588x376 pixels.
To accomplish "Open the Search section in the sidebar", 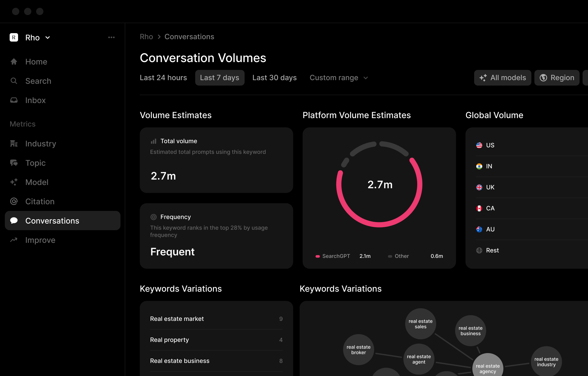I will 38,81.
